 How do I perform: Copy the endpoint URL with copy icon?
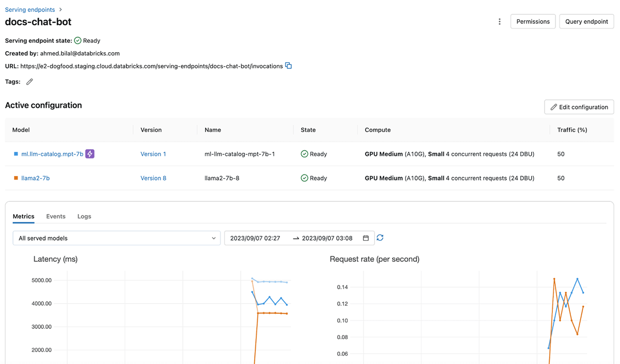289,66
